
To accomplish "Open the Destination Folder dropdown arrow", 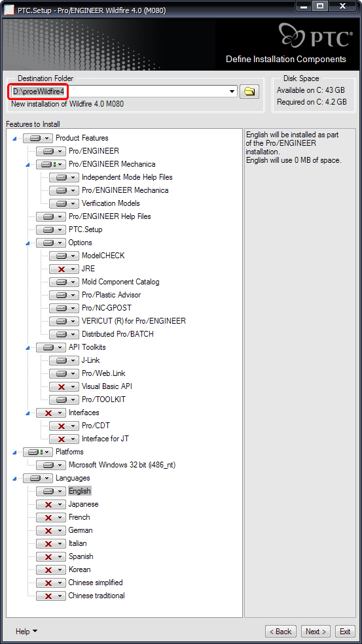I will click(232, 91).
